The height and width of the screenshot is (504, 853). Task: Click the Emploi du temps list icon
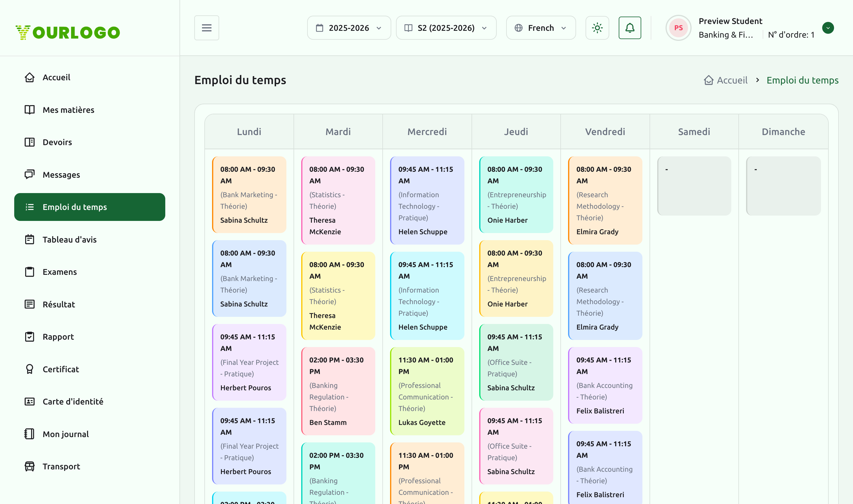coord(30,207)
